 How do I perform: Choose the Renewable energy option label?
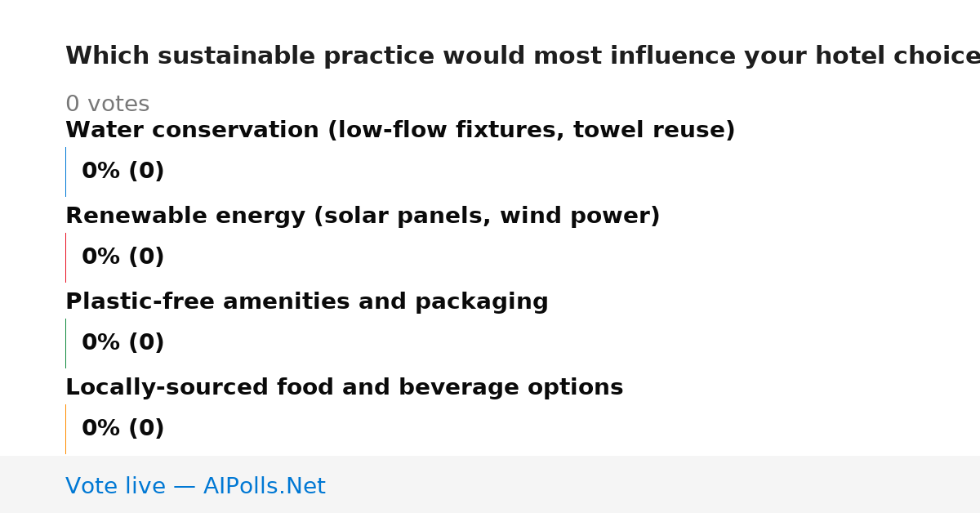click(x=363, y=216)
